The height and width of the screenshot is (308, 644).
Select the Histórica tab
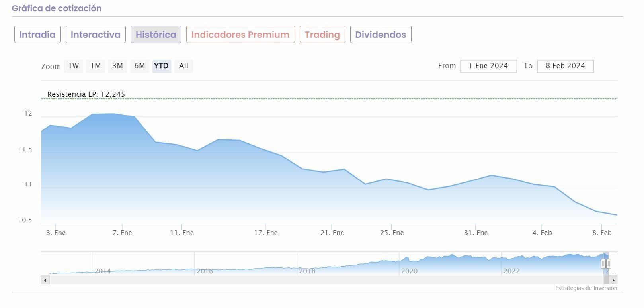point(156,35)
